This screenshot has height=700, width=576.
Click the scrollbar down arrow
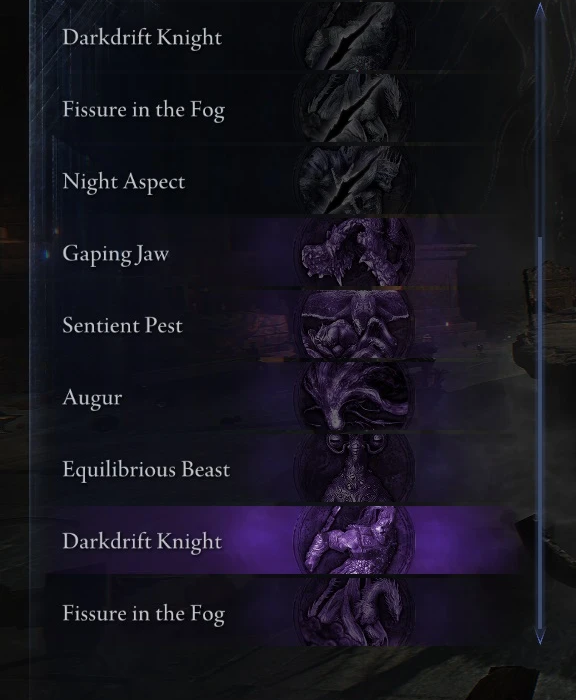click(540, 637)
